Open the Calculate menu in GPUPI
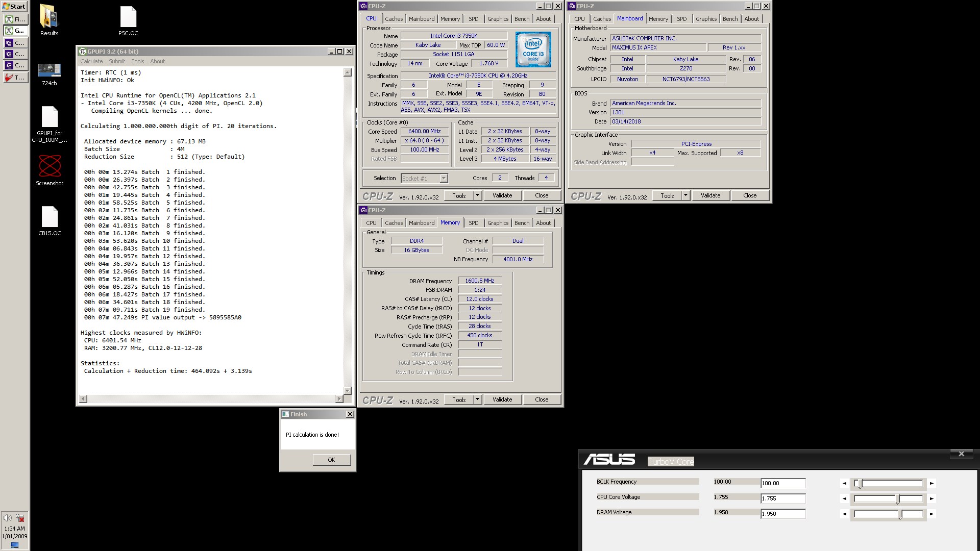Screen dimensions: 980x551 91,61
